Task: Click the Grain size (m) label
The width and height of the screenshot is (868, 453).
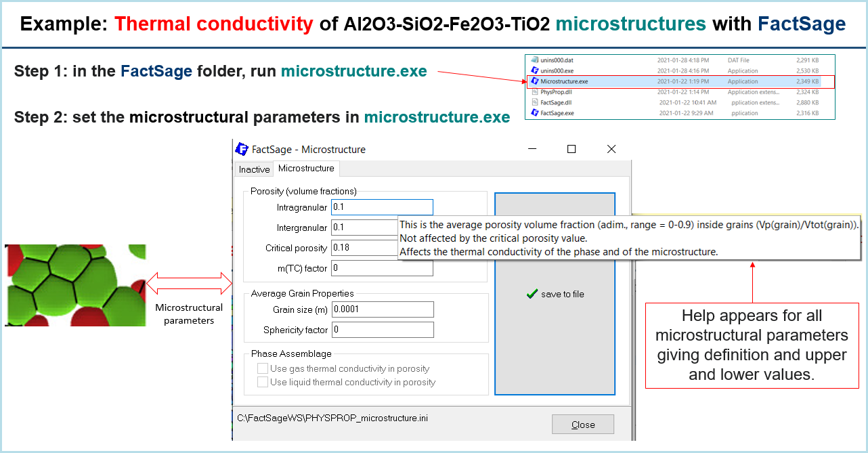Action: click(301, 309)
